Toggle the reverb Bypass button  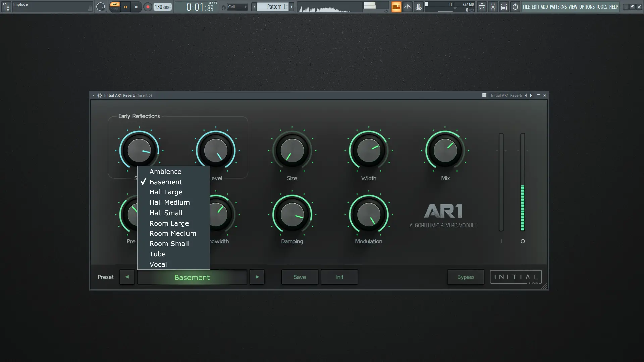(466, 277)
